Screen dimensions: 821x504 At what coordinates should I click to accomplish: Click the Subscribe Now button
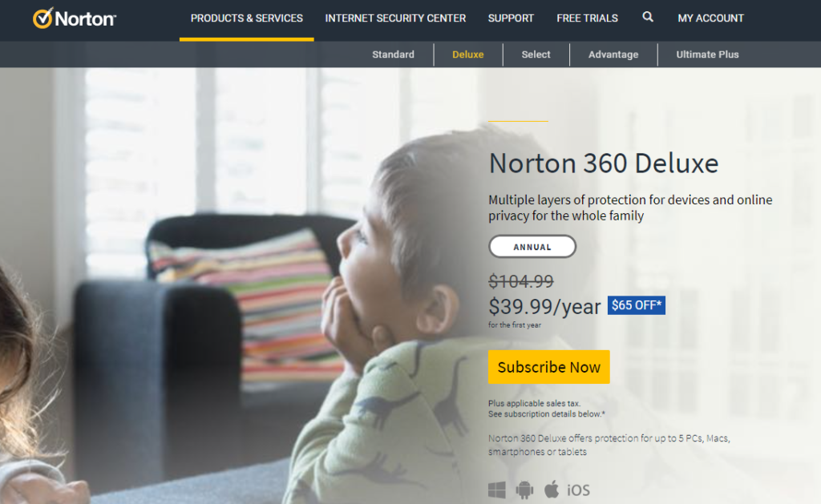pyautogui.click(x=548, y=367)
